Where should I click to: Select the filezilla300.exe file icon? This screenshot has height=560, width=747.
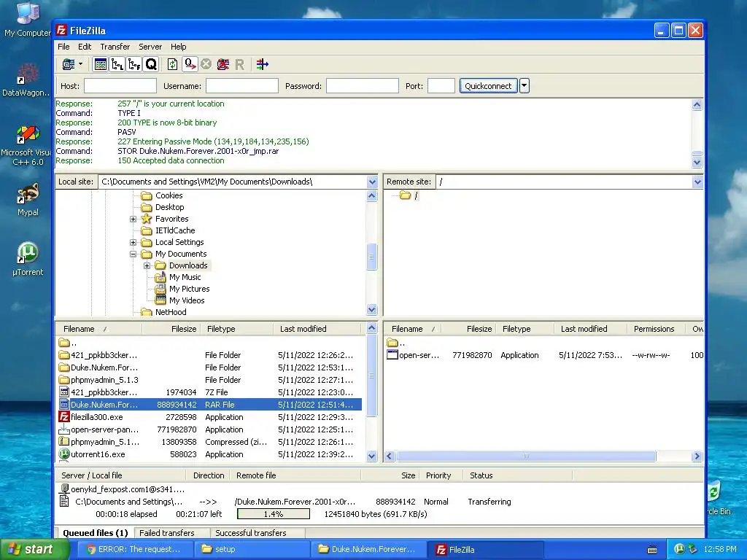64,417
